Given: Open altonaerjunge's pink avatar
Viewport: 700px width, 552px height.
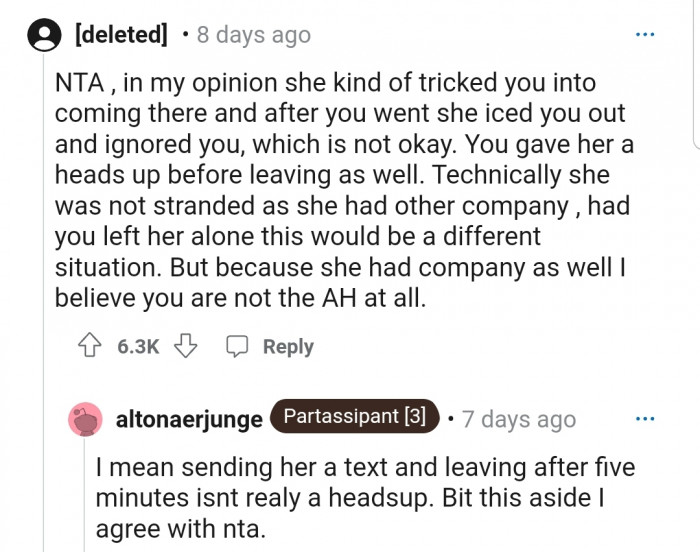Looking at the screenshot, I should (x=86, y=420).
